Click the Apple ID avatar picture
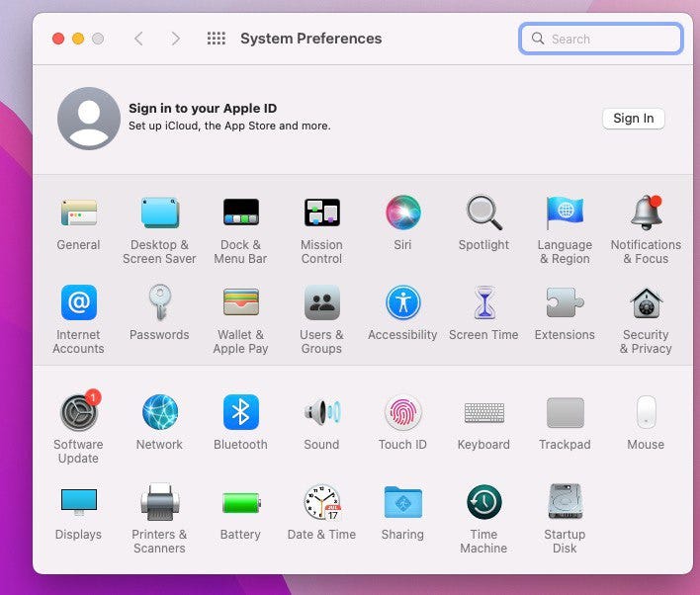 point(89,119)
